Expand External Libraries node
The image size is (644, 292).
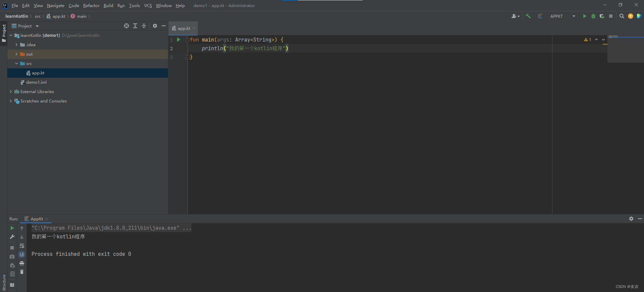(11, 91)
